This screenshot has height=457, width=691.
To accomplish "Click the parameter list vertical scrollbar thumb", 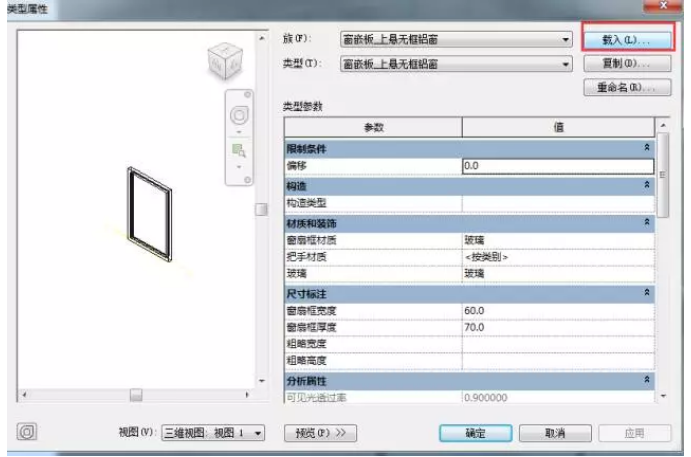I will pyautogui.click(x=663, y=175).
